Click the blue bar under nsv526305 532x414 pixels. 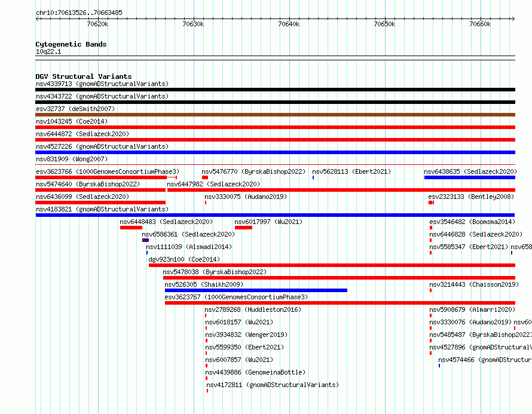pos(256,290)
